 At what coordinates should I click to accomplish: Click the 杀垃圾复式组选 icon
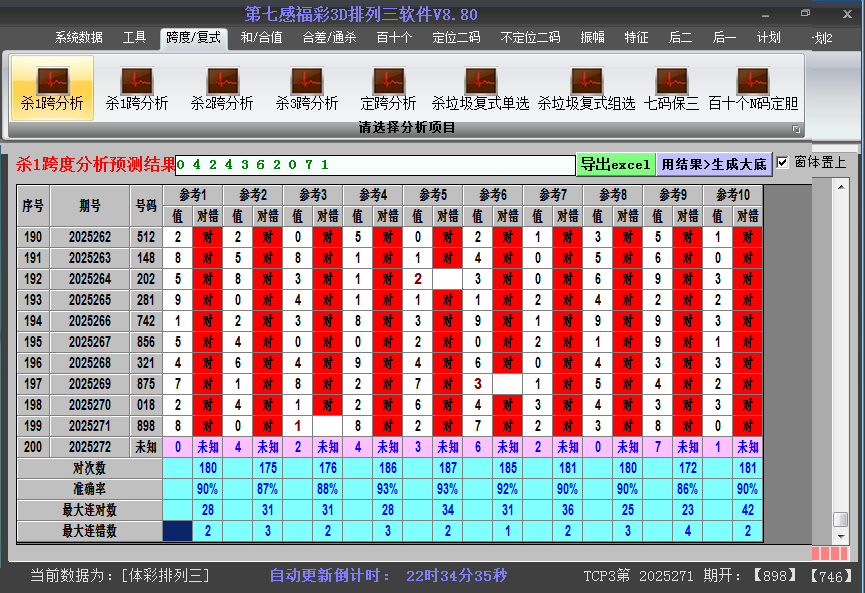[586, 88]
